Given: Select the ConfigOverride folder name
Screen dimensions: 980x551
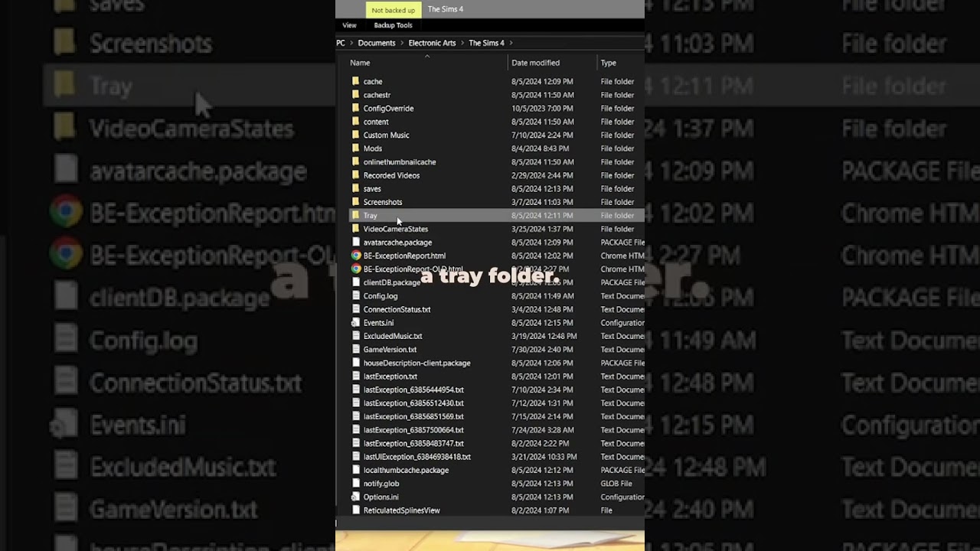Looking at the screenshot, I should 388,109.
